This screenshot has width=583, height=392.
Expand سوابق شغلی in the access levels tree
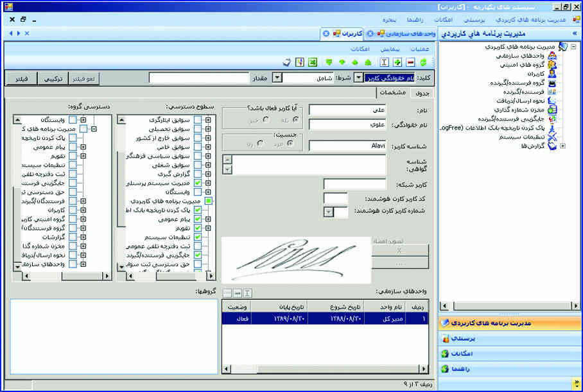tap(208, 165)
